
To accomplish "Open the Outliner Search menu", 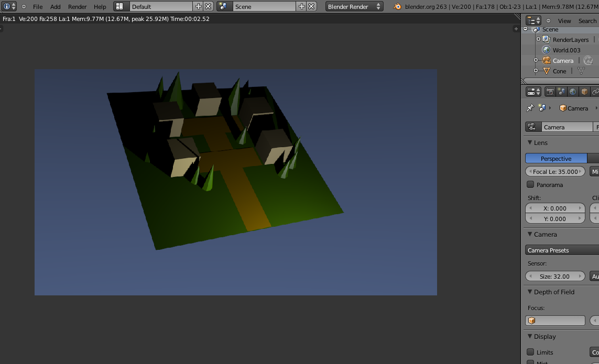I will tap(587, 20).
